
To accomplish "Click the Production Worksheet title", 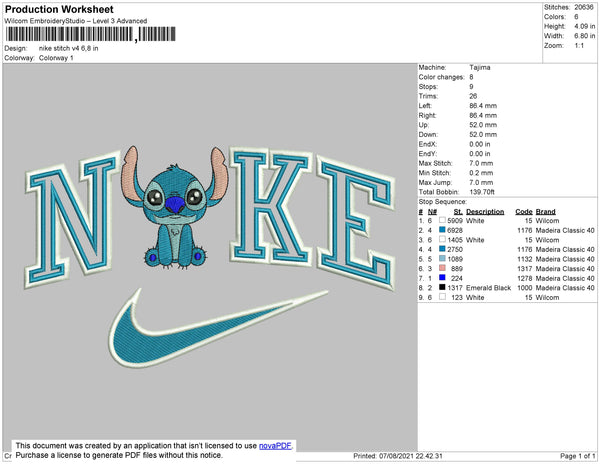I will tap(59, 9).
